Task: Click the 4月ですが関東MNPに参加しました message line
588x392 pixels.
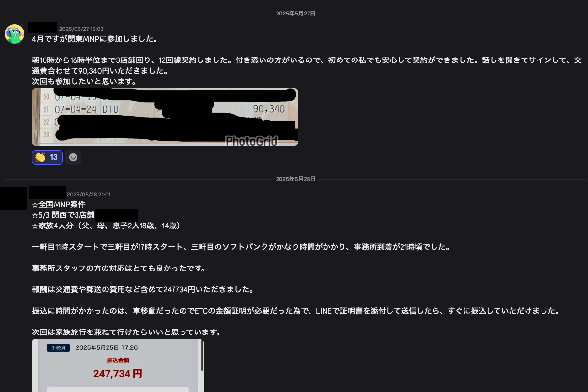Action: click(95, 39)
